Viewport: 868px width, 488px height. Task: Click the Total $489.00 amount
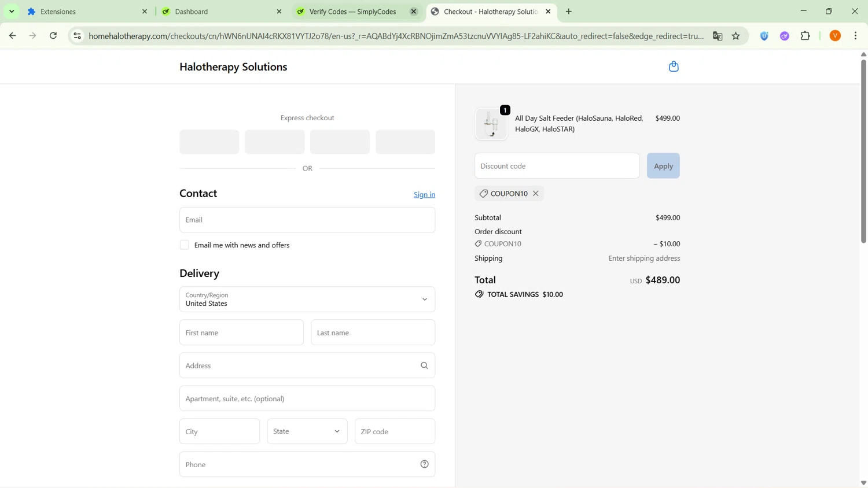tap(663, 280)
